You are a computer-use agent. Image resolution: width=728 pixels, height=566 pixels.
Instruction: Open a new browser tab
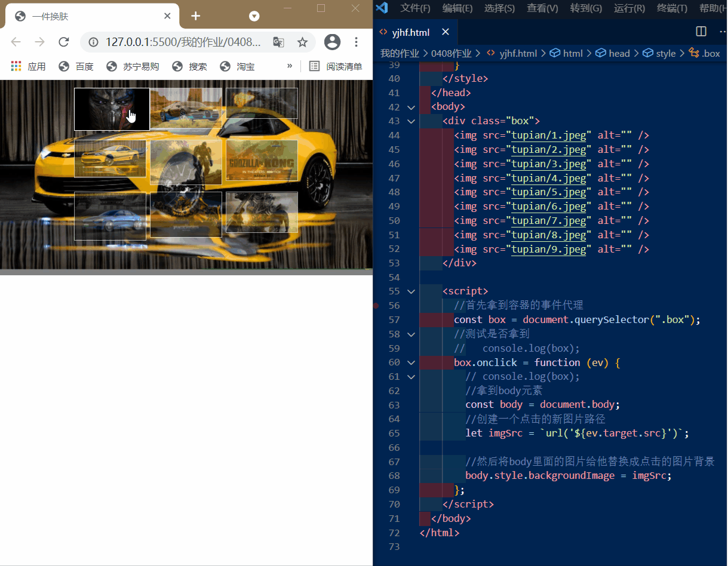(195, 16)
